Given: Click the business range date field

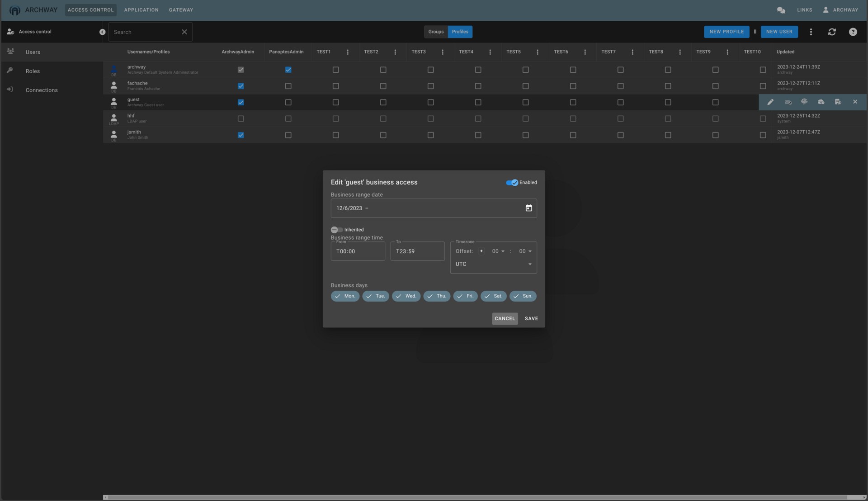Looking at the screenshot, I should pos(434,208).
